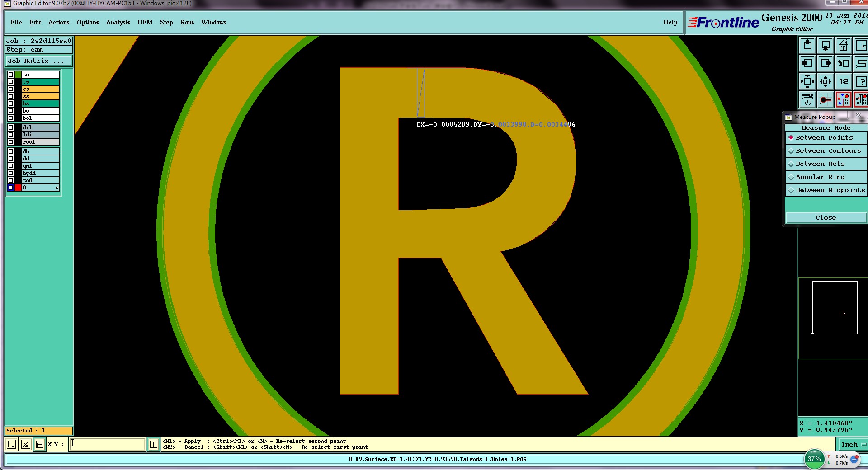Click the red color swatch of layer 0
The image size is (868, 470).
(18, 188)
